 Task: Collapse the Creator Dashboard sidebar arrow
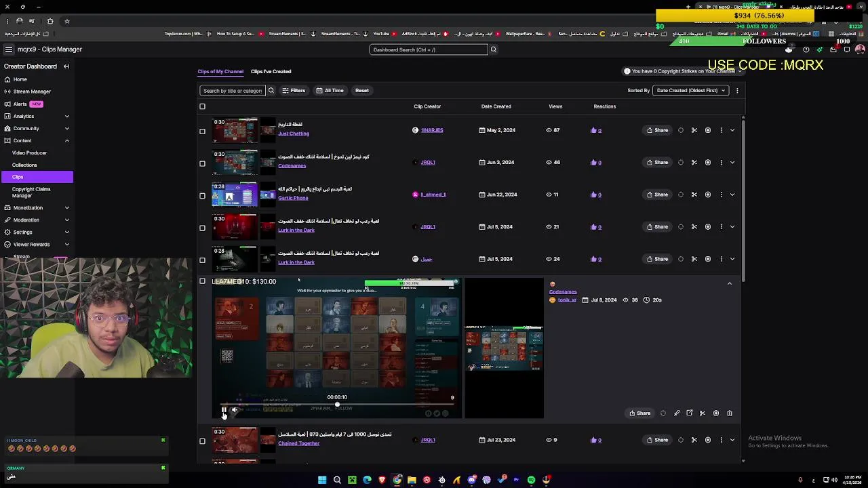click(x=66, y=66)
